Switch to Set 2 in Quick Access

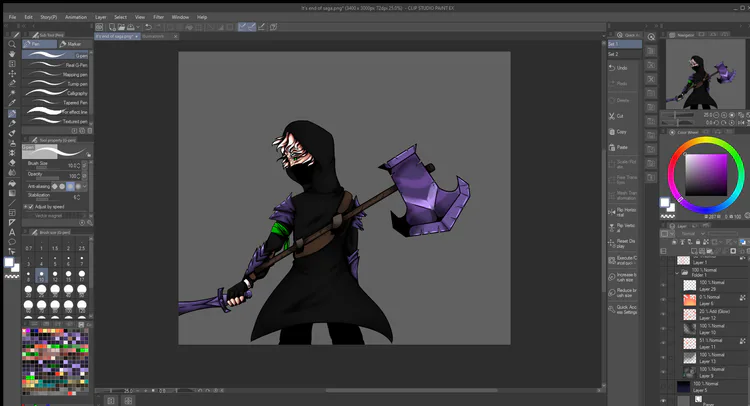point(624,54)
